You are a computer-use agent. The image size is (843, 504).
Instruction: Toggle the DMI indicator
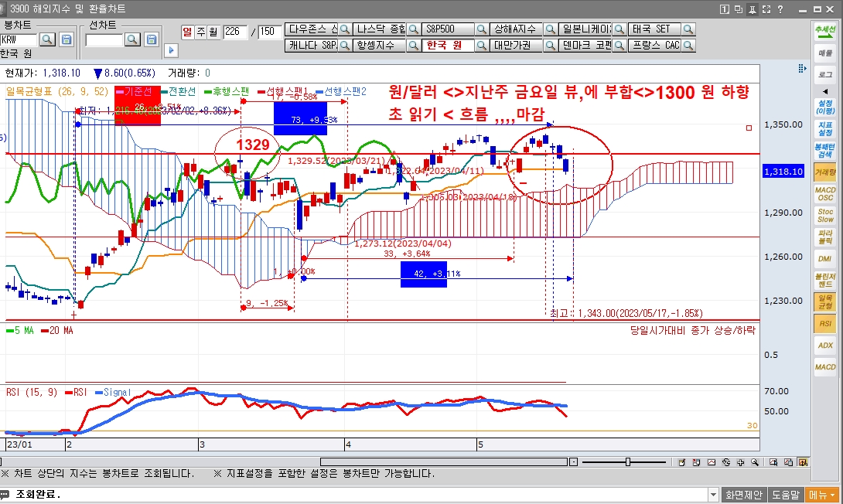[x=825, y=258]
